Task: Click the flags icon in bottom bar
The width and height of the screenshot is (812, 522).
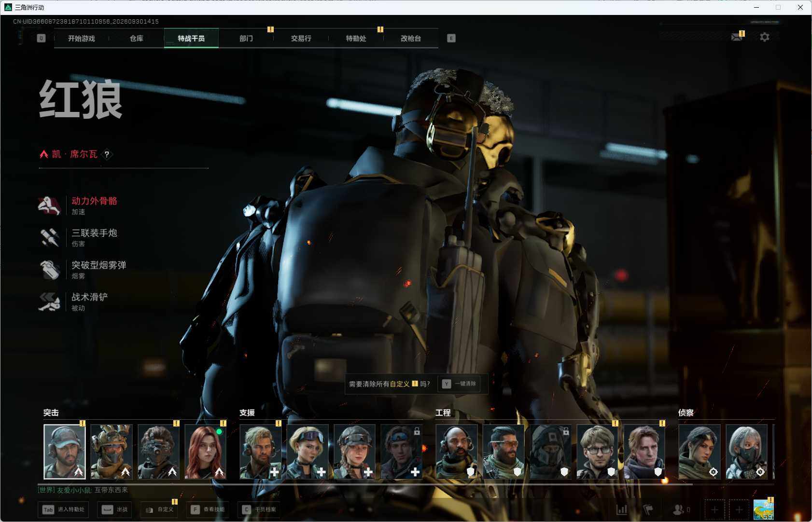Action: pyautogui.click(x=648, y=509)
